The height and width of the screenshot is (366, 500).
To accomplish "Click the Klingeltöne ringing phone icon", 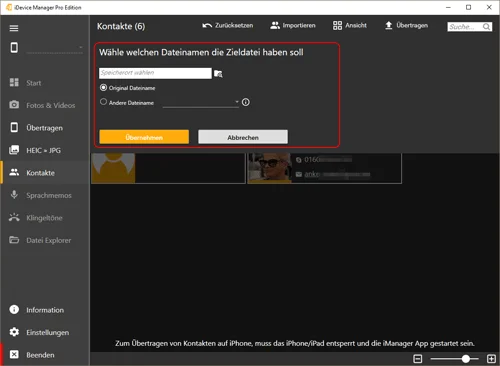I will pyautogui.click(x=14, y=217).
